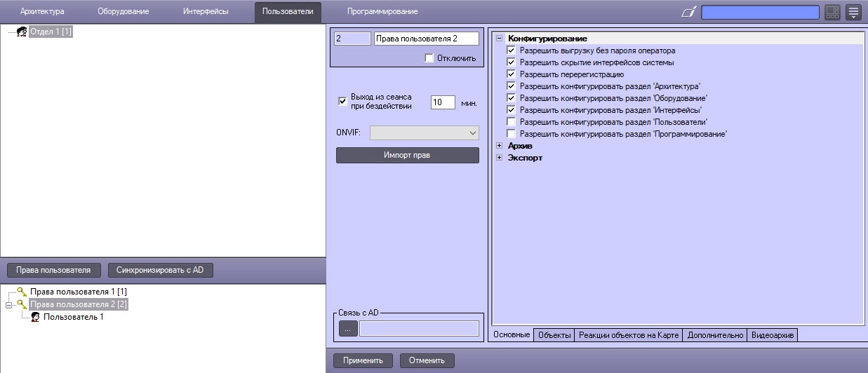Open the list menu icon at top right
The width and height of the screenshot is (868, 373).
pyautogui.click(x=853, y=12)
